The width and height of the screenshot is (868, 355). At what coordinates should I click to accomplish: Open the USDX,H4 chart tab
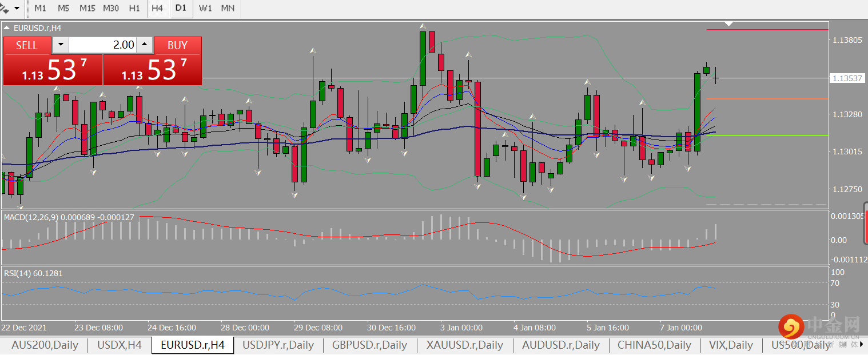(120, 345)
